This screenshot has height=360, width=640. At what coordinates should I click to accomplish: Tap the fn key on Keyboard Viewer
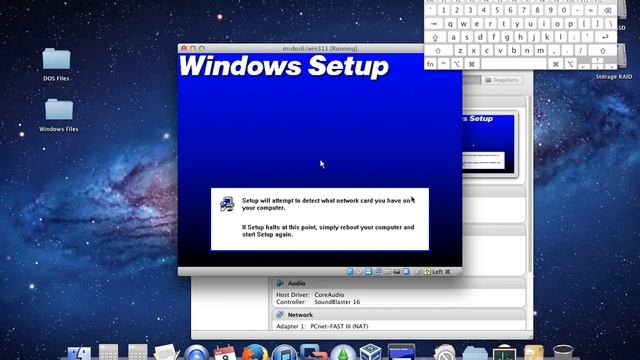[x=430, y=64]
